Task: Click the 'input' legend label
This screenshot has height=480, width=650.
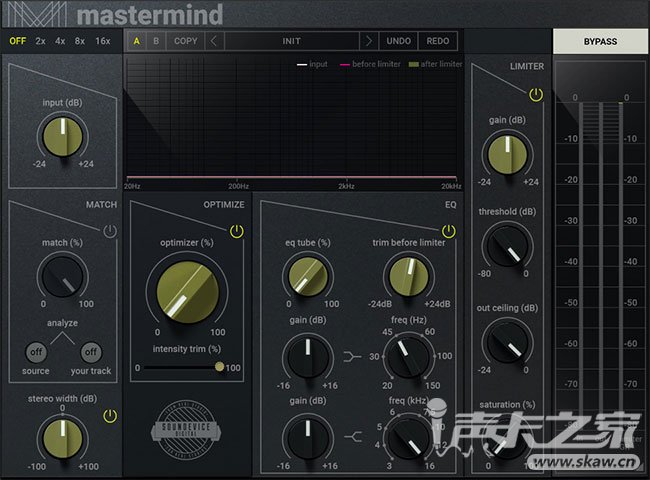Action: 318,64
